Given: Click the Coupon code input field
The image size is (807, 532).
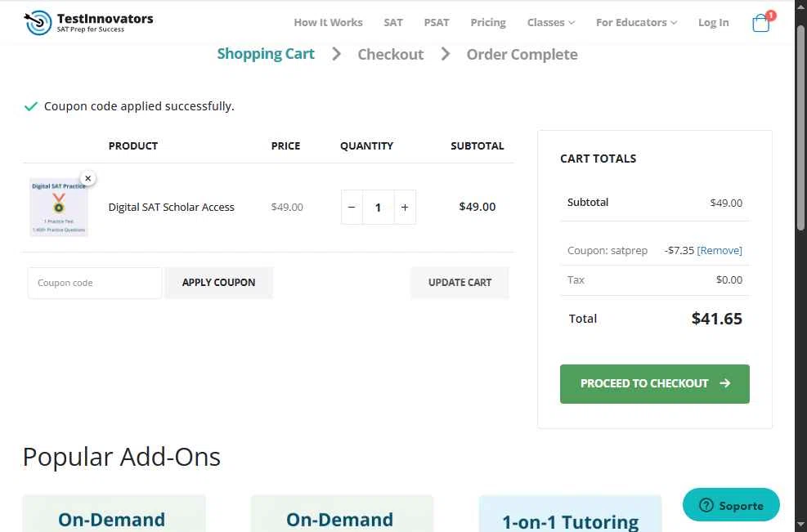Looking at the screenshot, I should 95,283.
